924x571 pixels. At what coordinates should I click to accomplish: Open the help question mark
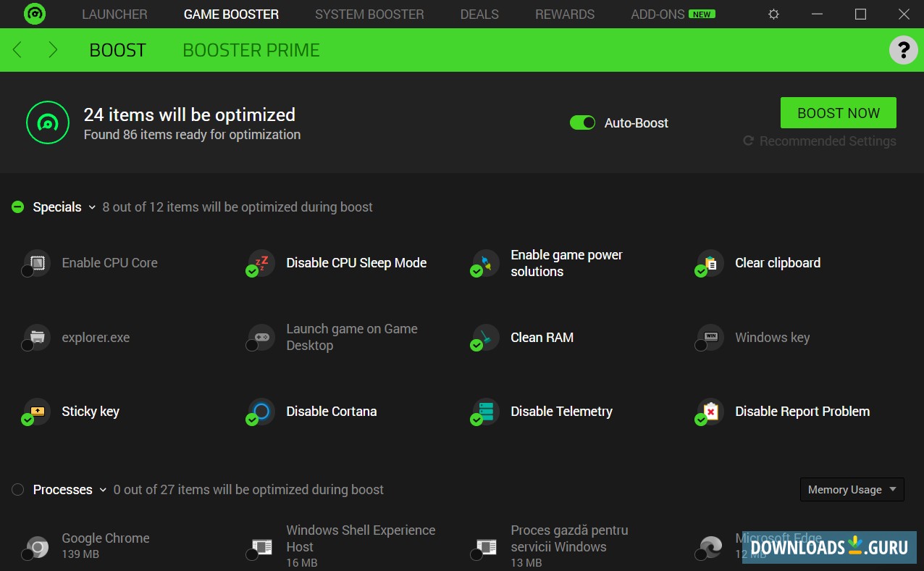[902, 50]
